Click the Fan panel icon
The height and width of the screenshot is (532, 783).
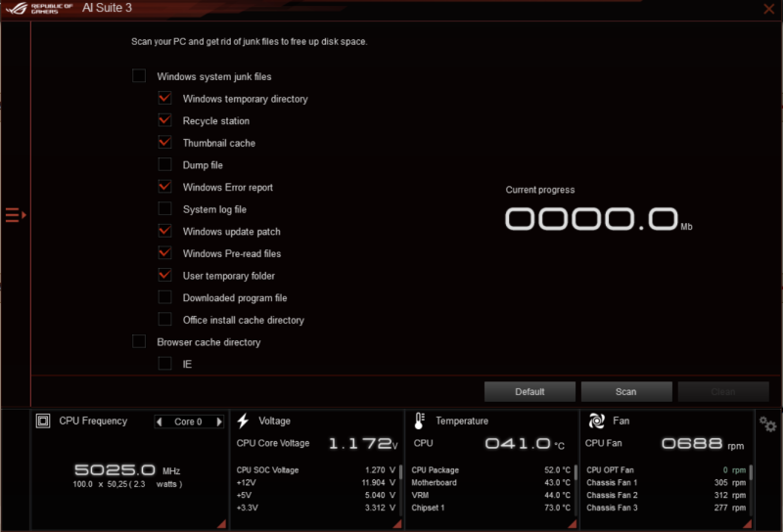click(596, 421)
